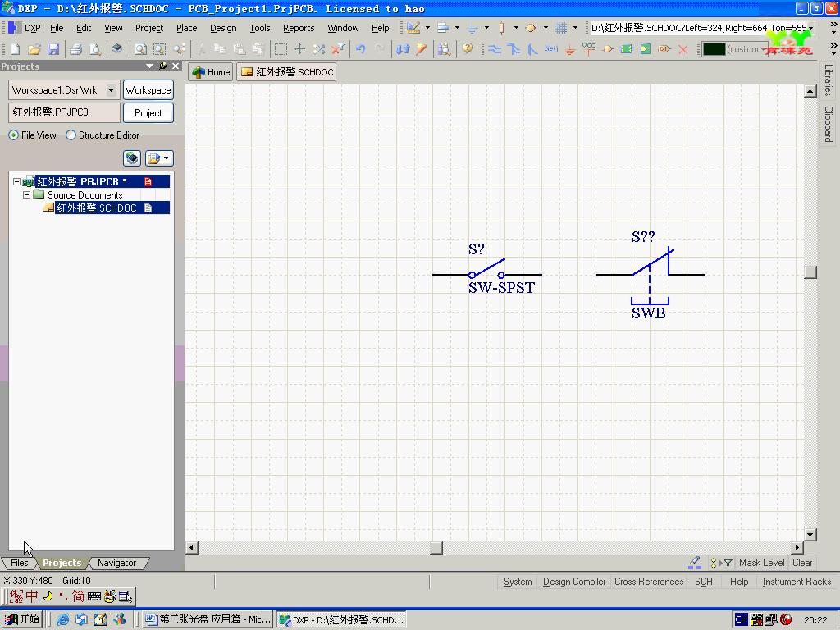Zoom to fit all objects in the document
This screenshot has height=630, width=840.
coord(140,49)
